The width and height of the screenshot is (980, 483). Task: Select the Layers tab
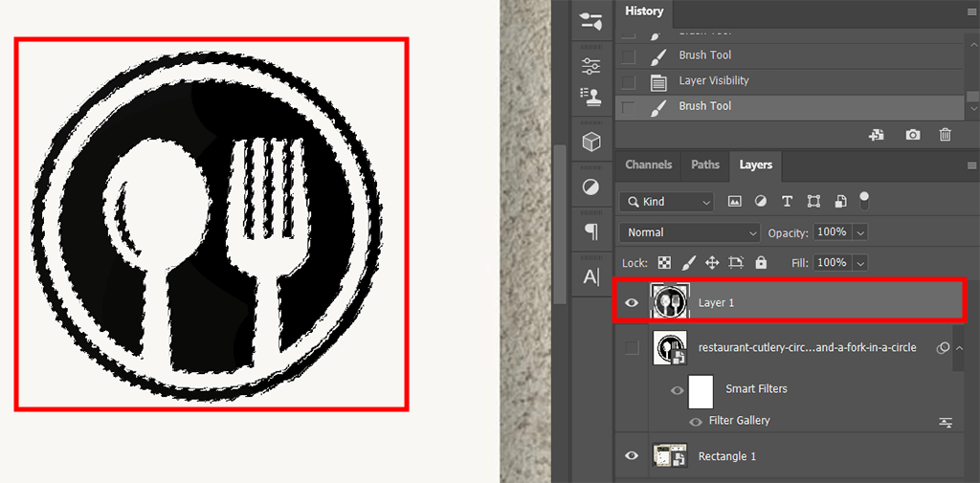click(756, 165)
